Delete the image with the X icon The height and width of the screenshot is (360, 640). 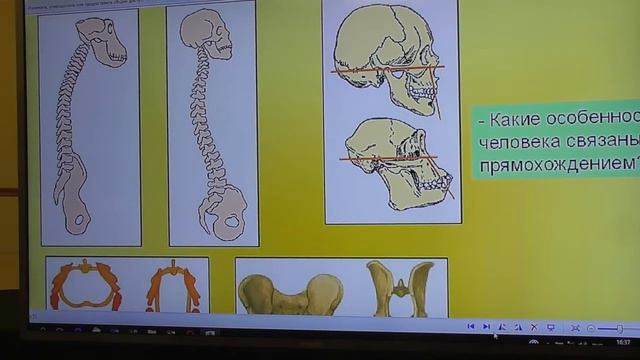coord(534,327)
